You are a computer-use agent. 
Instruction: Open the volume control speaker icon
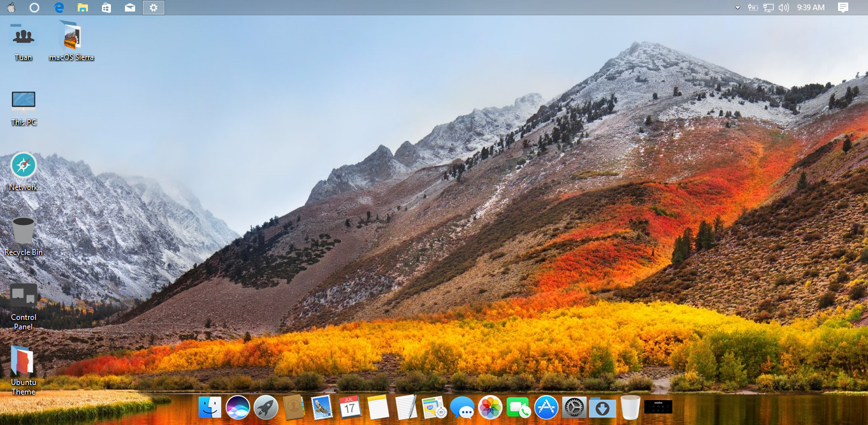(784, 8)
